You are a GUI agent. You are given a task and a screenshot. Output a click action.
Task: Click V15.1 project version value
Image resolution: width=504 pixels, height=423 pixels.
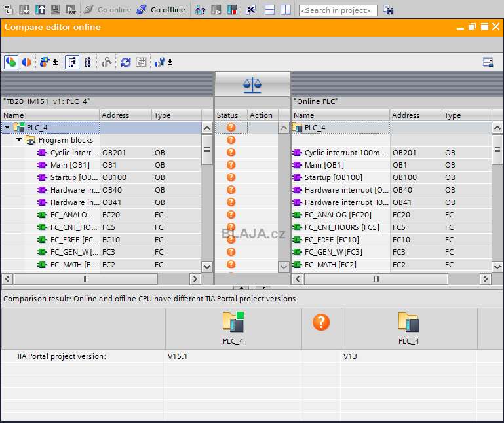click(178, 356)
